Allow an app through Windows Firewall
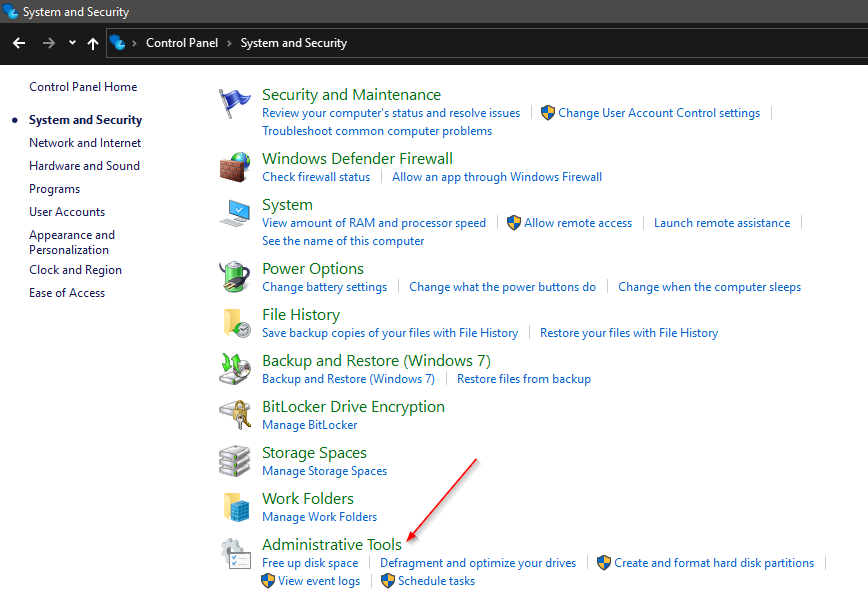868x612 pixels. click(x=497, y=177)
